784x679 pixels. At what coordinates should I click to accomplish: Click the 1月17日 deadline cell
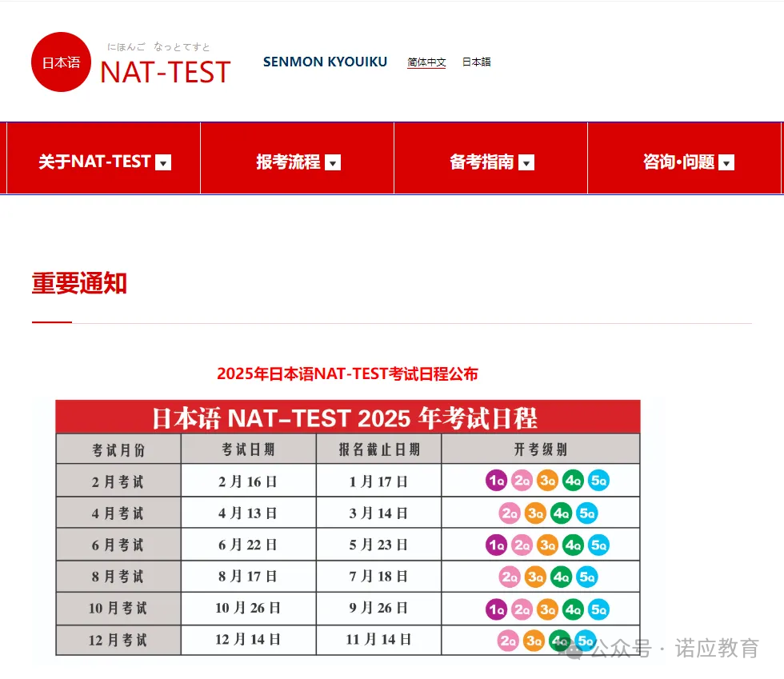click(379, 481)
